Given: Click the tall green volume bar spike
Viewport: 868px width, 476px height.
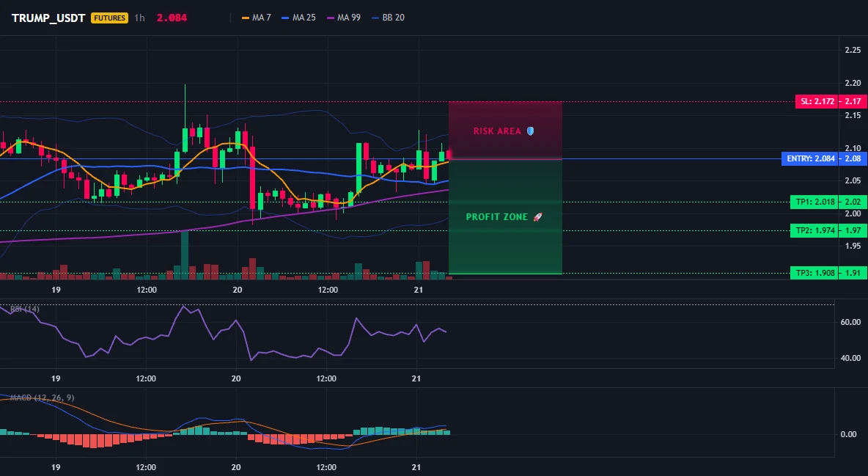Looking at the screenshot, I should click(x=185, y=255).
